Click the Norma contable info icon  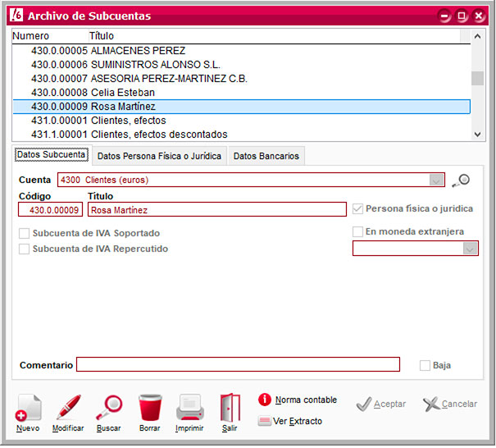(x=265, y=400)
